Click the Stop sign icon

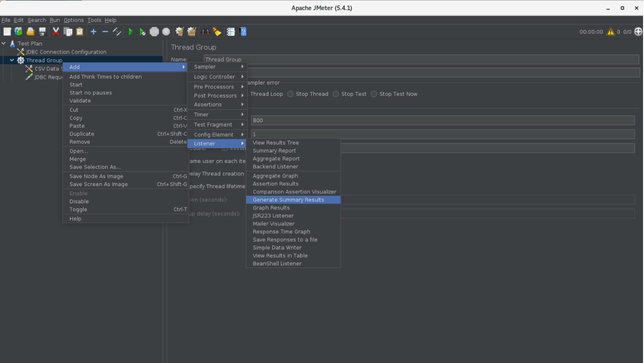(154, 31)
